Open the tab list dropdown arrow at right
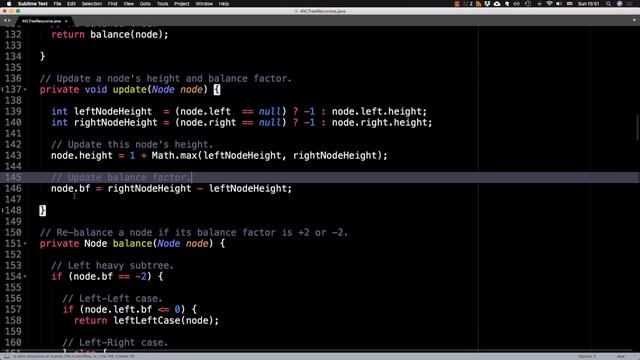Screen dimensions: 640x360 click(634, 20)
